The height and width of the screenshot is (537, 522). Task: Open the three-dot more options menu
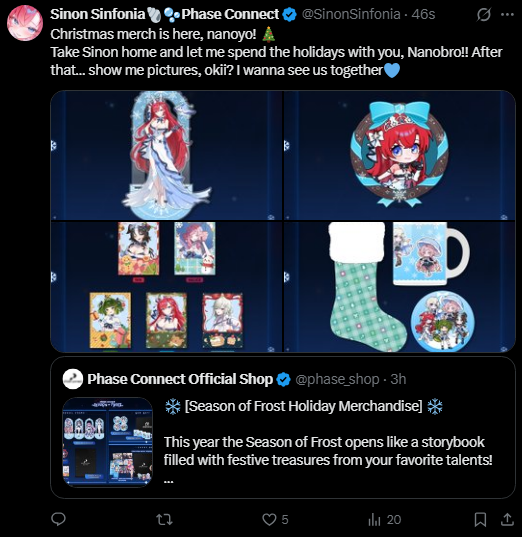507,14
